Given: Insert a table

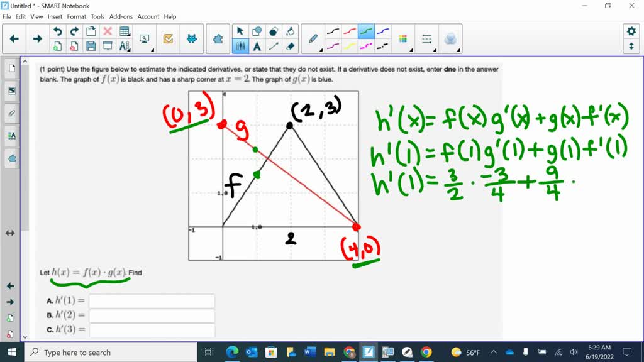Looking at the screenshot, I should pos(125,31).
